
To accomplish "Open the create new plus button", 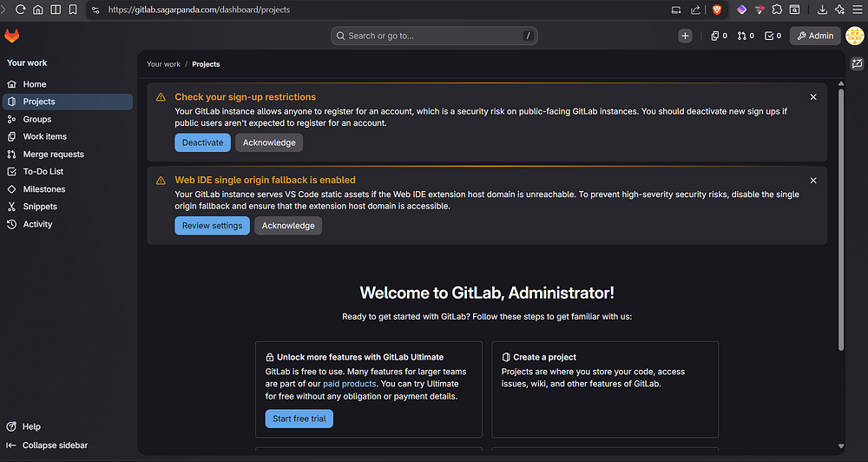I will point(685,36).
